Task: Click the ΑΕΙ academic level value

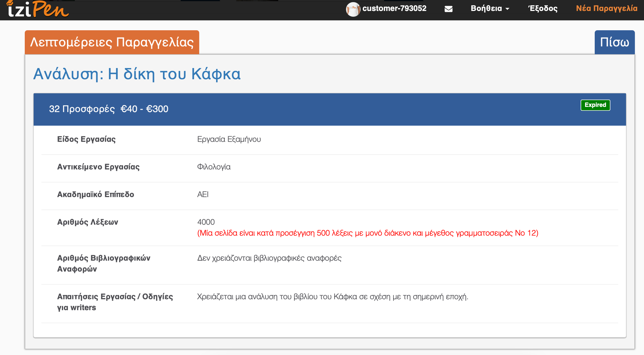Action: 203,194
